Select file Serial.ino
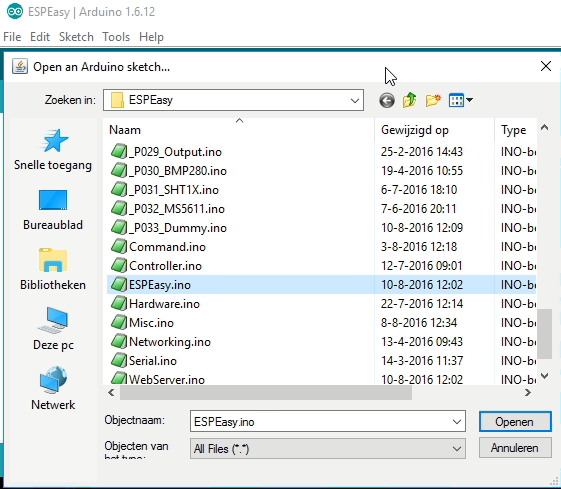561x489 pixels. click(153, 361)
